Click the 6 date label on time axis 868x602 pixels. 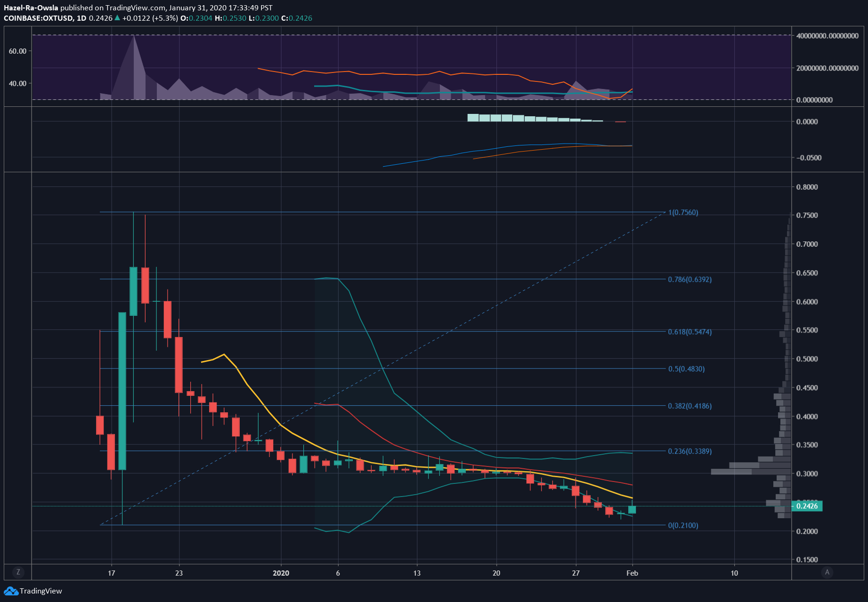pos(338,573)
